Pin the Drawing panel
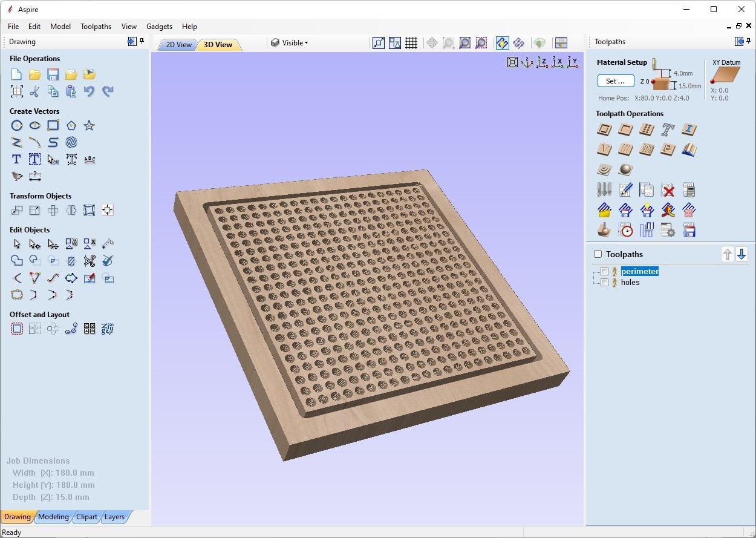Viewport: 756px width, 538px height. tap(142, 41)
